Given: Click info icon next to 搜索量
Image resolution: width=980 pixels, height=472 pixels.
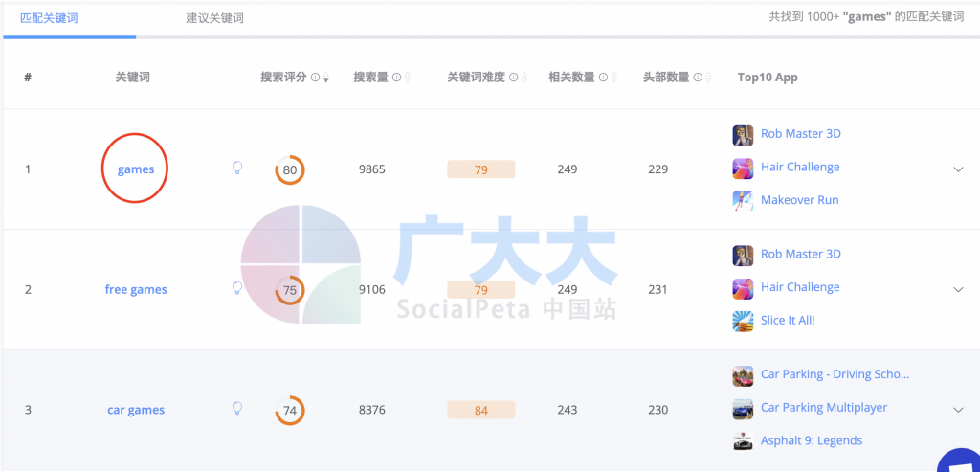Looking at the screenshot, I should (397, 78).
